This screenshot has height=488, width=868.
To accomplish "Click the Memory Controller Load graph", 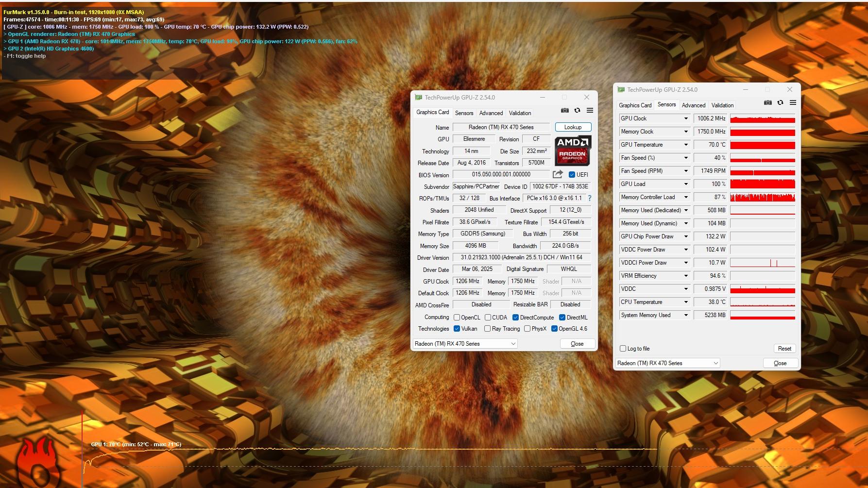I will [x=762, y=197].
